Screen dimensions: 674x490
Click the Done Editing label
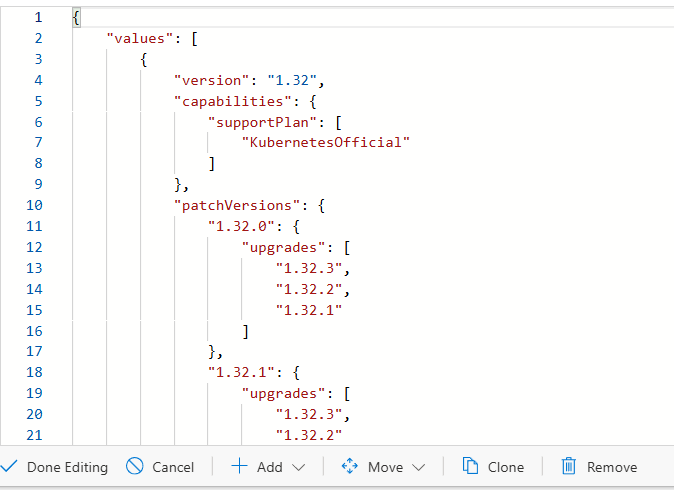point(67,467)
